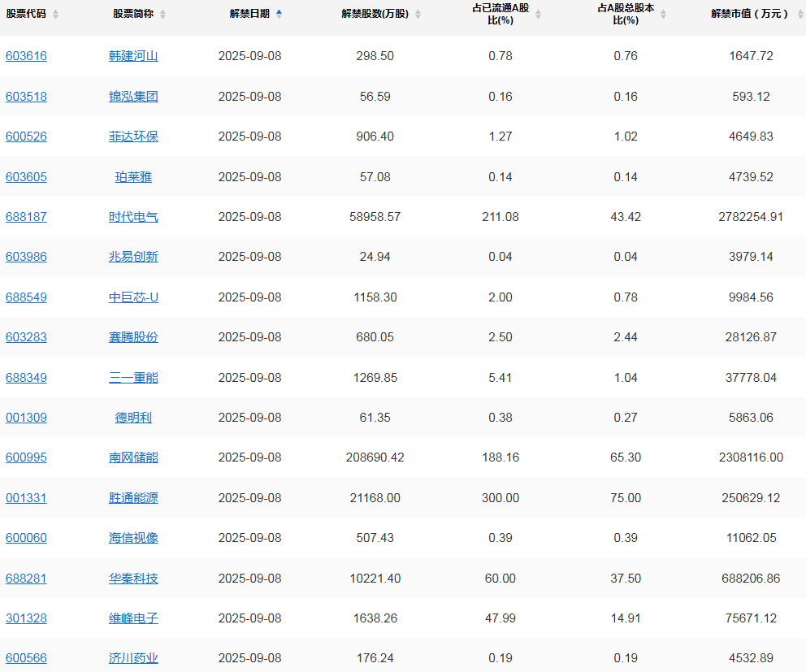The image size is (806, 672).
Task: Open stock code 603518 link
Action: (26, 97)
